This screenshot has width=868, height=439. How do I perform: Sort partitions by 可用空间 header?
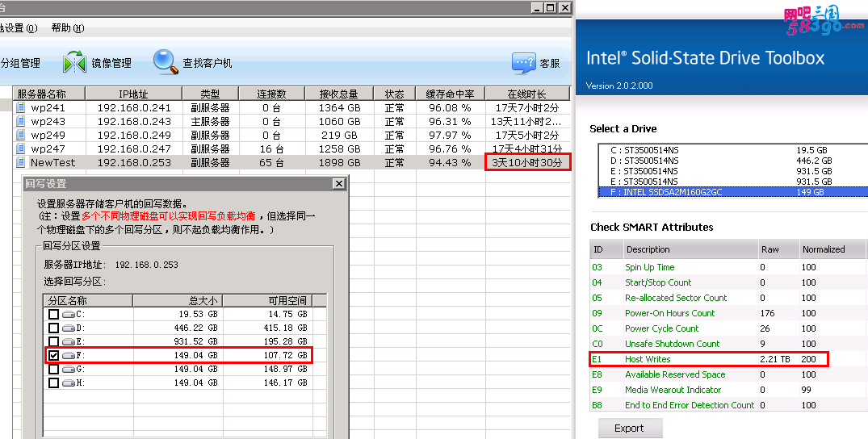267,300
